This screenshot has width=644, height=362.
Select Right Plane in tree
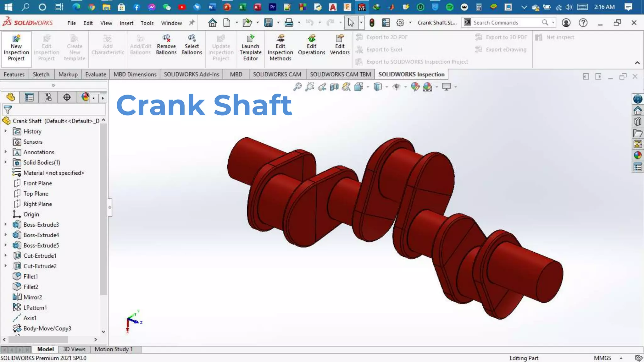[37, 204]
